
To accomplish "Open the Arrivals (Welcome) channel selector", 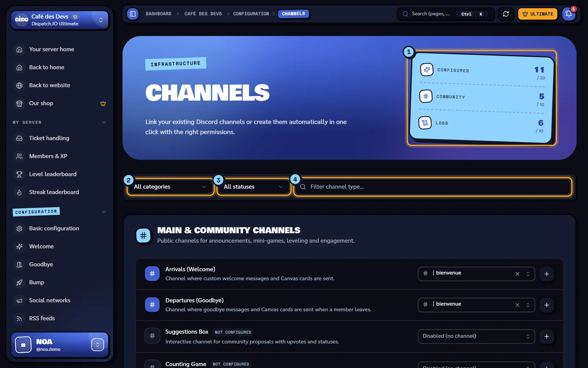I will click(476, 274).
